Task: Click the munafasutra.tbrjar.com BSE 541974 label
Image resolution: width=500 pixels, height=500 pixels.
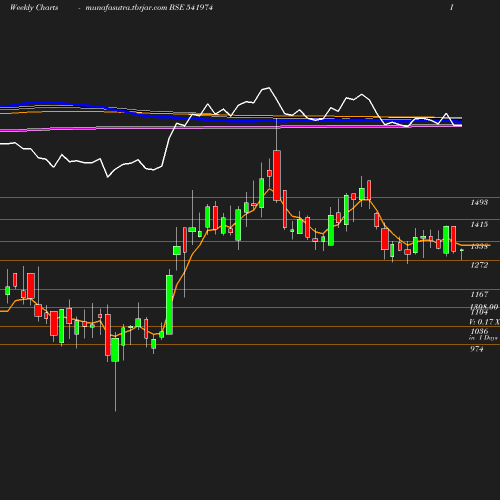Action: [149, 8]
